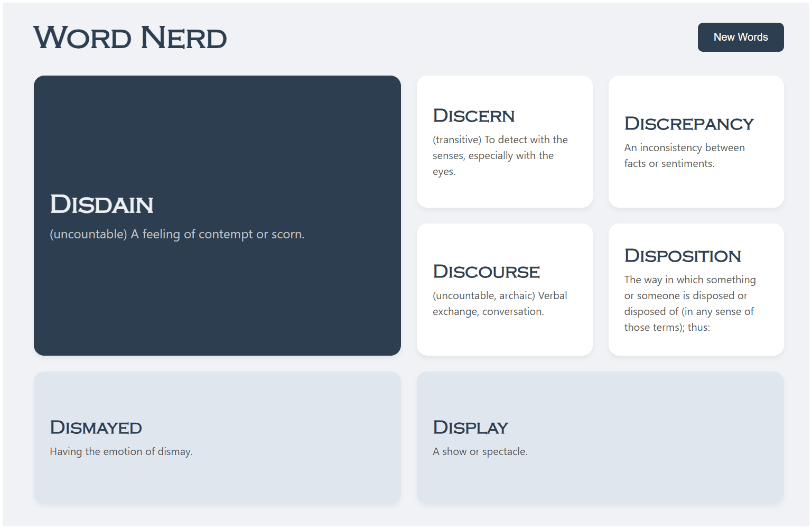This screenshot has height=529, width=812.
Task: Select the Disposition word heading
Action: click(683, 256)
